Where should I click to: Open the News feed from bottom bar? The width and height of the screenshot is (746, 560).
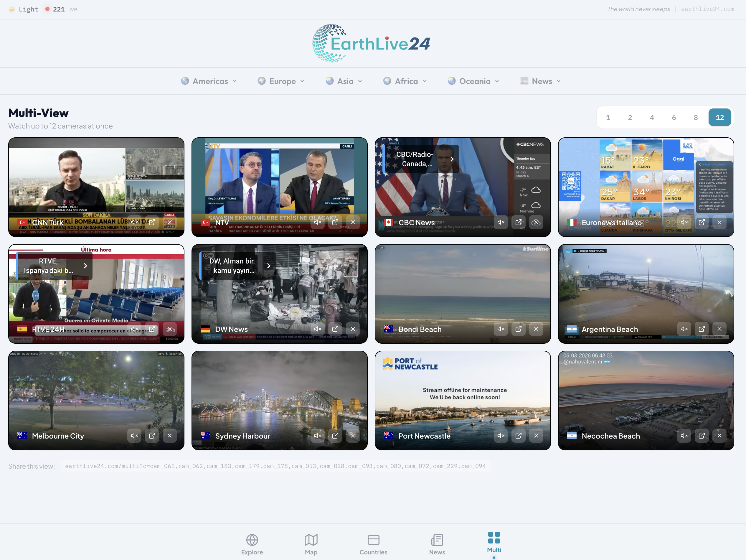pyautogui.click(x=437, y=540)
